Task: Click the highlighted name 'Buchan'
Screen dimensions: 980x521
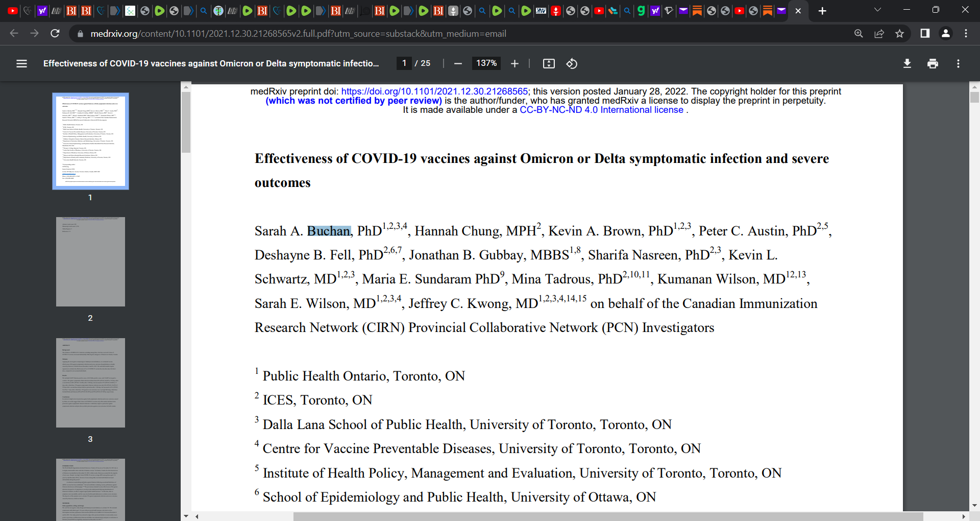Action: [x=329, y=231]
